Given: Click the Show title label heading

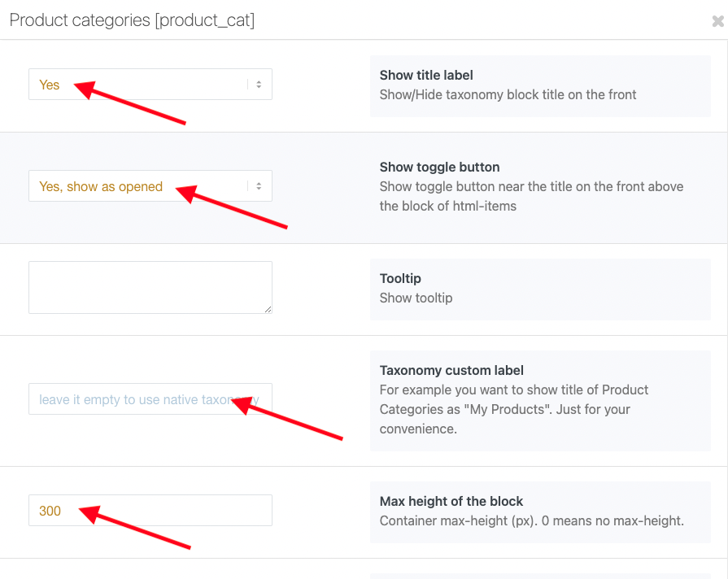Looking at the screenshot, I should point(426,75).
